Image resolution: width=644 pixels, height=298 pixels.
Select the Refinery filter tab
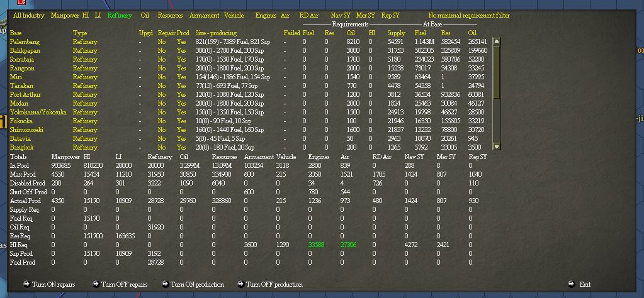coord(120,16)
